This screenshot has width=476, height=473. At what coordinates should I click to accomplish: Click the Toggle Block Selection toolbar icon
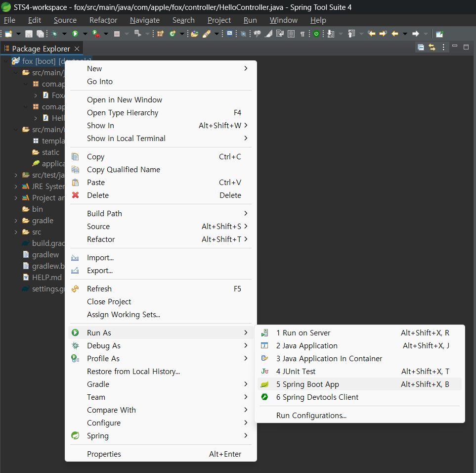[291, 34]
